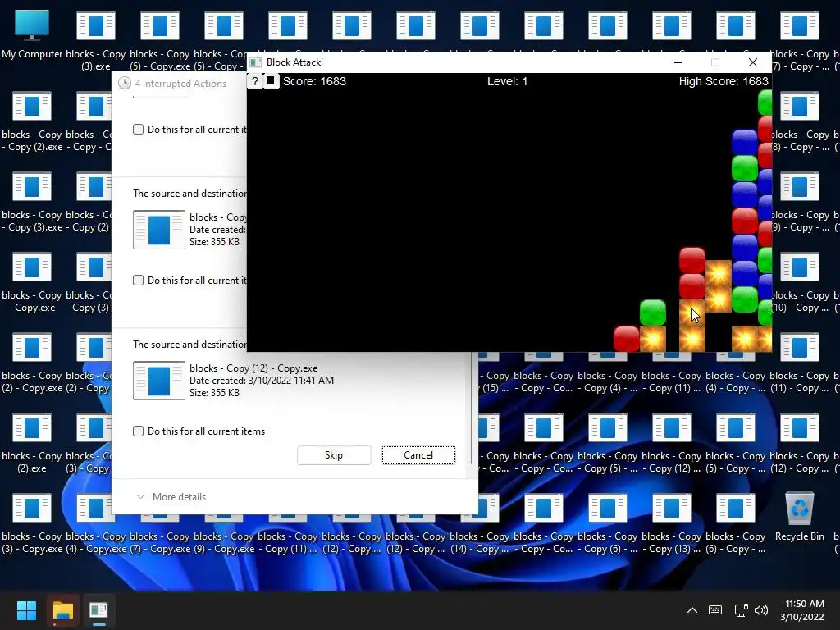Viewport: 840px width, 630px height.
Task: Click the 'Level: 1' text
Action: click(x=507, y=81)
